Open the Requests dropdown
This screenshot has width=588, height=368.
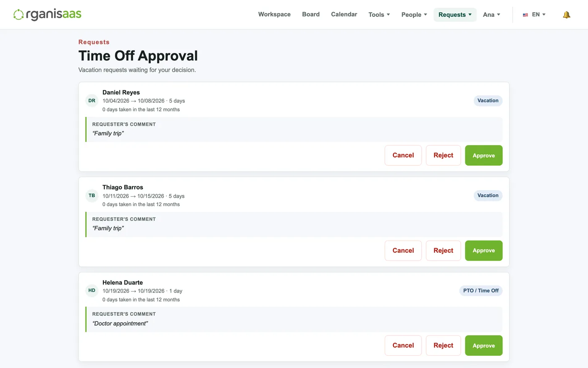pyautogui.click(x=455, y=15)
